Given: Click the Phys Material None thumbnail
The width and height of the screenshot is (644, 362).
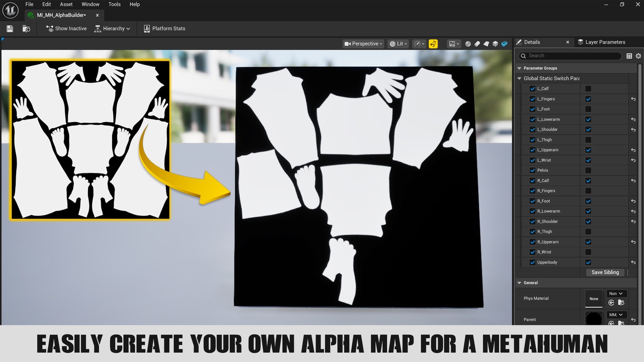Looking at the screenshot, I should tap(594, 299).
